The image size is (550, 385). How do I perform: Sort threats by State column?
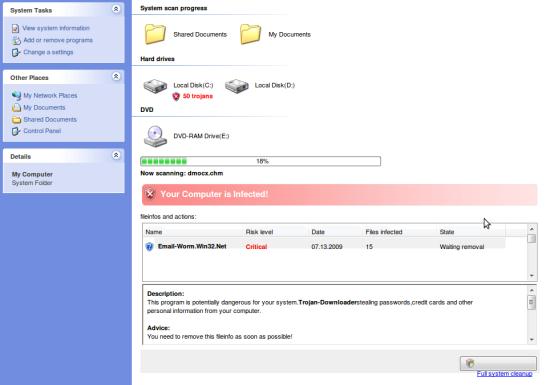tap(447, 232)
